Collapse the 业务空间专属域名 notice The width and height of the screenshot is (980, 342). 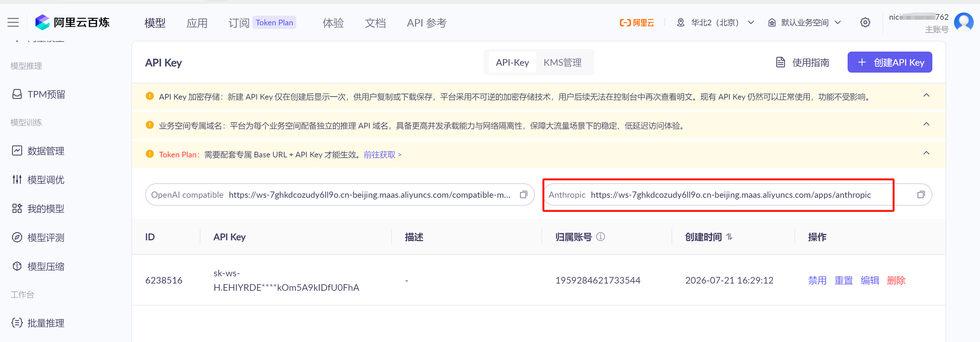(926, 124)
